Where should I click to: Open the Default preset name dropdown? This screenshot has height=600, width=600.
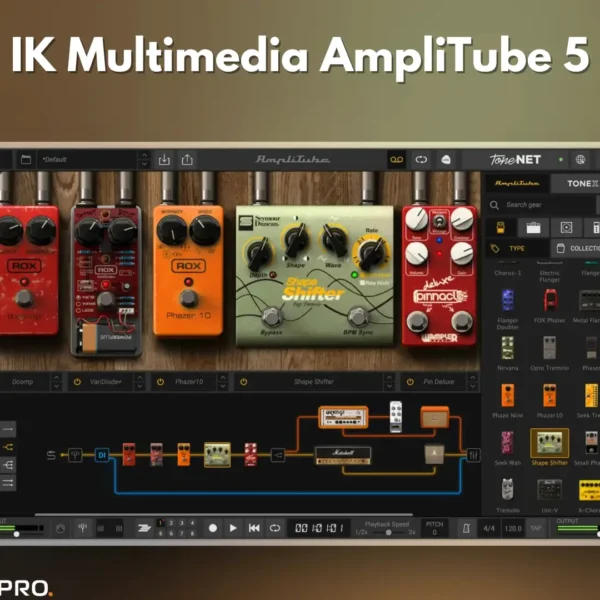tap(87, 160)
